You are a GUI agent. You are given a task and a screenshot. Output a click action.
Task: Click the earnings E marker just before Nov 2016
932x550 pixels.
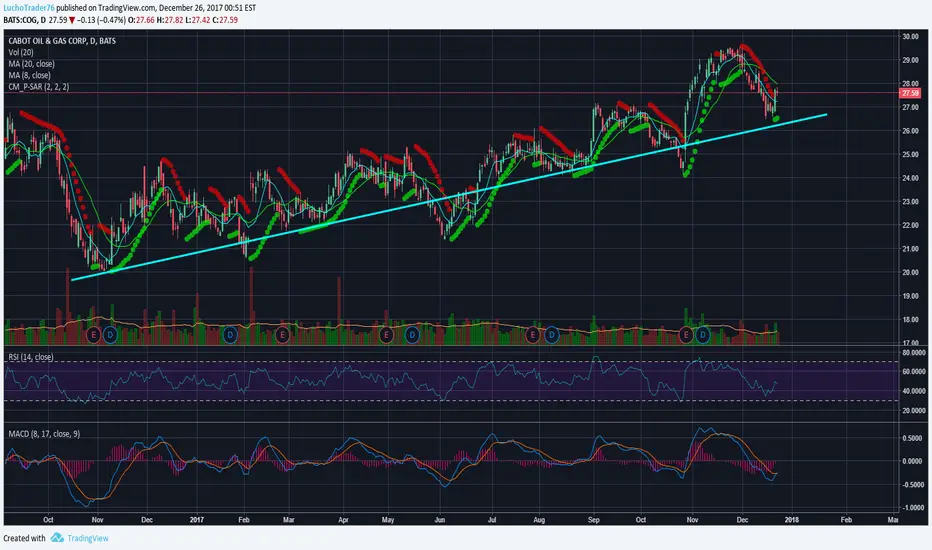(93, 335)
